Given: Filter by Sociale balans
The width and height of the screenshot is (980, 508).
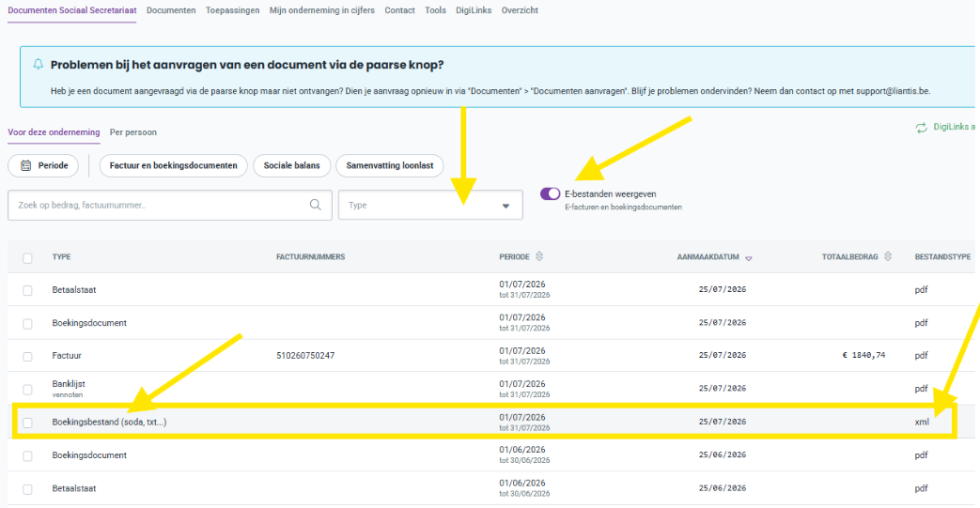Looking at the screenshot, I should click(x=291, y=165).
